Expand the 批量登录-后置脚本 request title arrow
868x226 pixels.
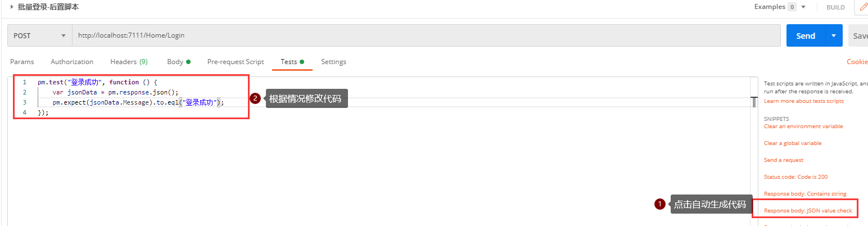tap(12, 7)
